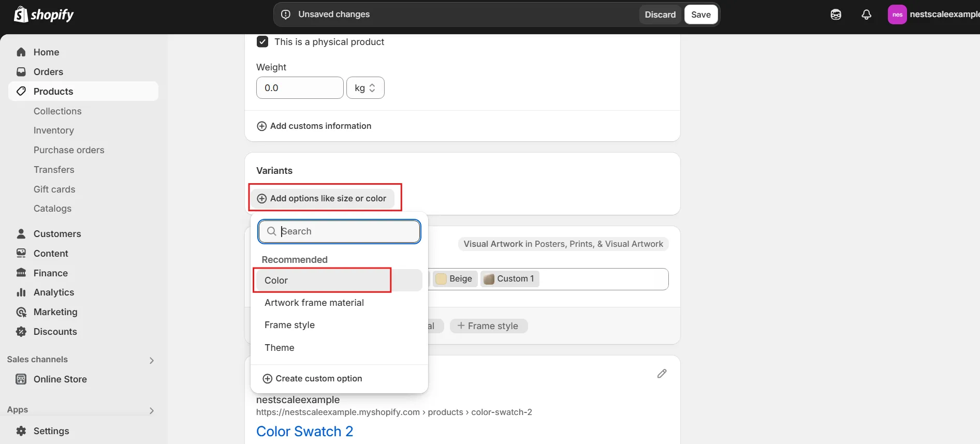Image resolution: width=980 pixels, height=444 pixels.
Task: Open Sidekick assistant icon in top bar
Action: pyautogui.click(x=836, y=14)
